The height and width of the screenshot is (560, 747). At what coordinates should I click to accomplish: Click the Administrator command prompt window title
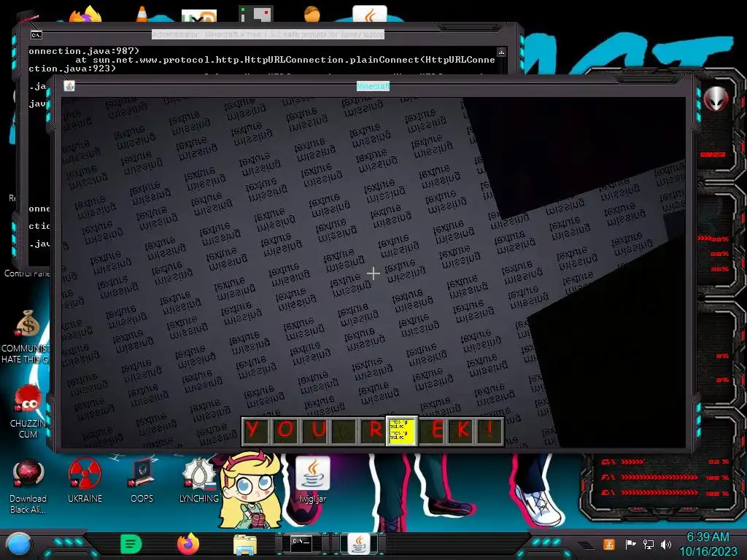[268, 34]
